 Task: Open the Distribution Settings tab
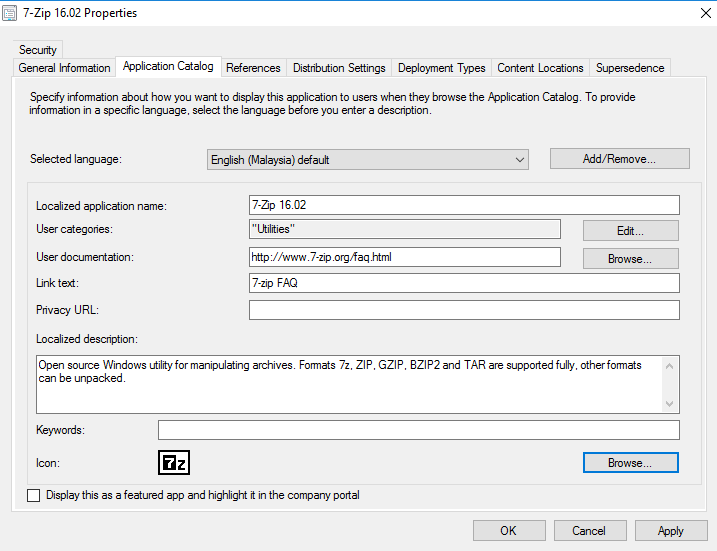(x=339, y=68)
